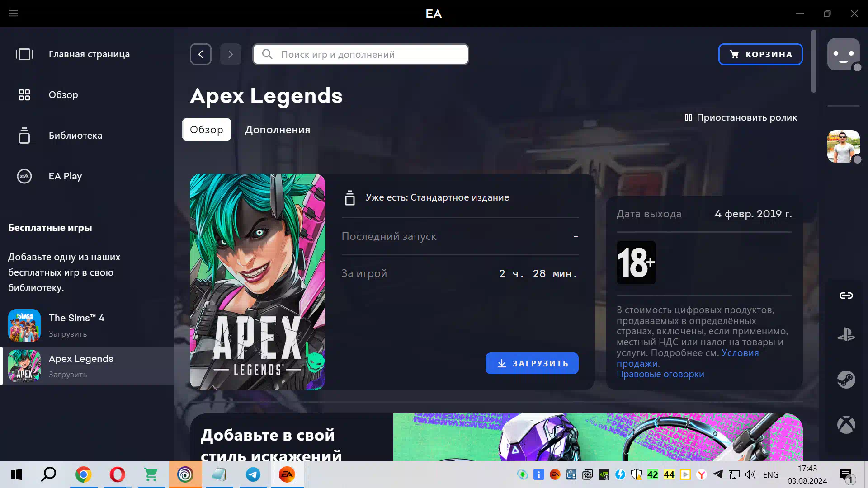Click the PlayStation icon in right panel
868x488 pixels.
(x=846, y=335)
